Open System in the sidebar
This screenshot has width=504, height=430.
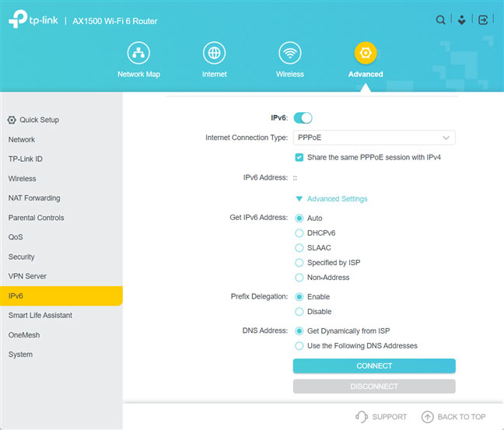click(x=20, y=355)
